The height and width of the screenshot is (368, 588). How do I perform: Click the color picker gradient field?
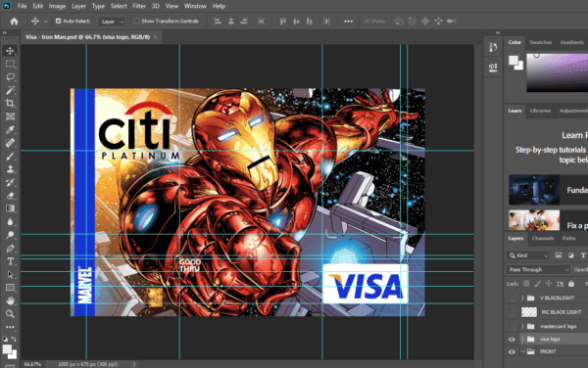[x=558, y=72]
